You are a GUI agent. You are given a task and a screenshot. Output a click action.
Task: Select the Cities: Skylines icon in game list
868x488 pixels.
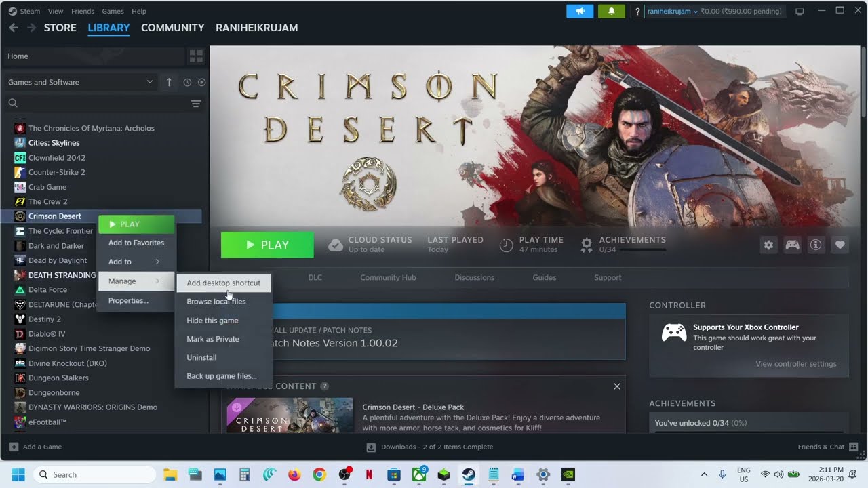click(x=20, y=143)
